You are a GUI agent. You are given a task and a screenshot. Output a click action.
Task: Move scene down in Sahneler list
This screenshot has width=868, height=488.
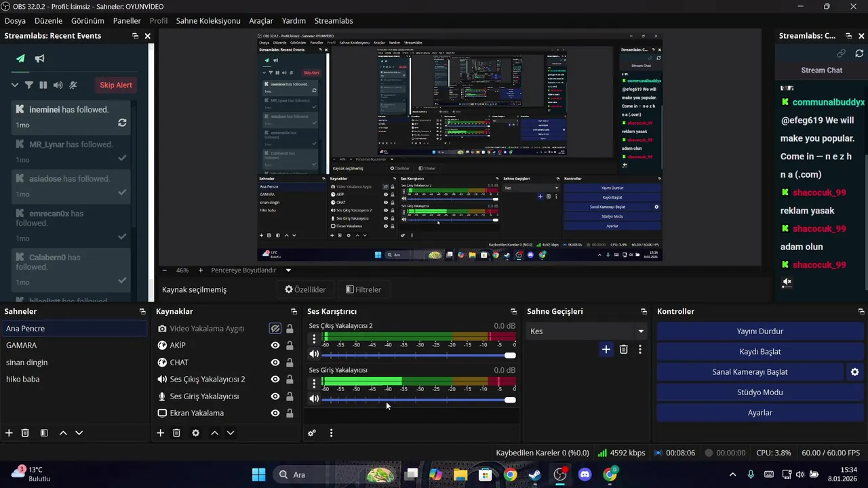coord(79,432)
